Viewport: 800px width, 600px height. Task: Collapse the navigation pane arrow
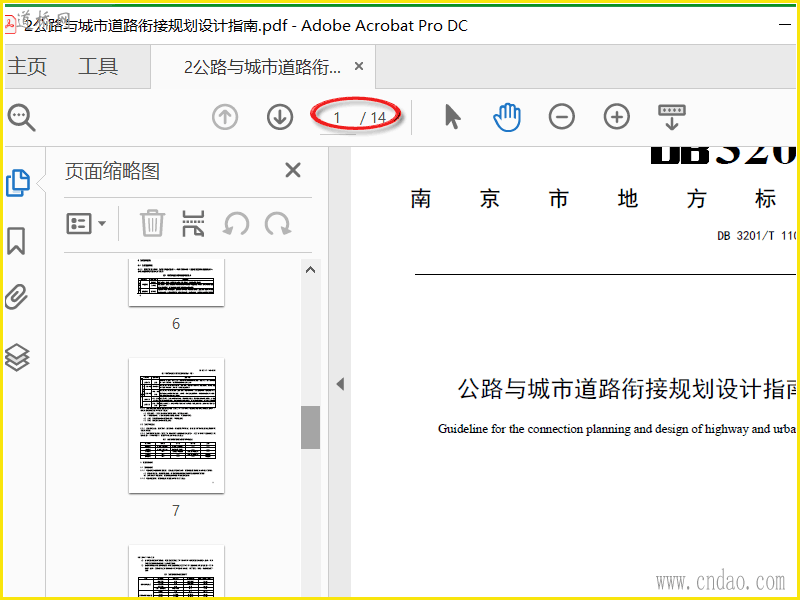coord(340,384)
